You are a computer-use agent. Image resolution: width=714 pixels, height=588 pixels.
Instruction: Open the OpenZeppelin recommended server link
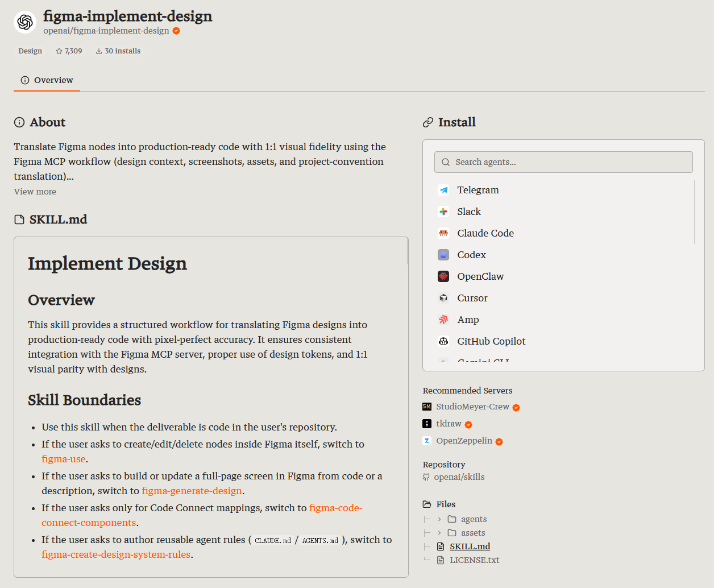coord(464,441)
